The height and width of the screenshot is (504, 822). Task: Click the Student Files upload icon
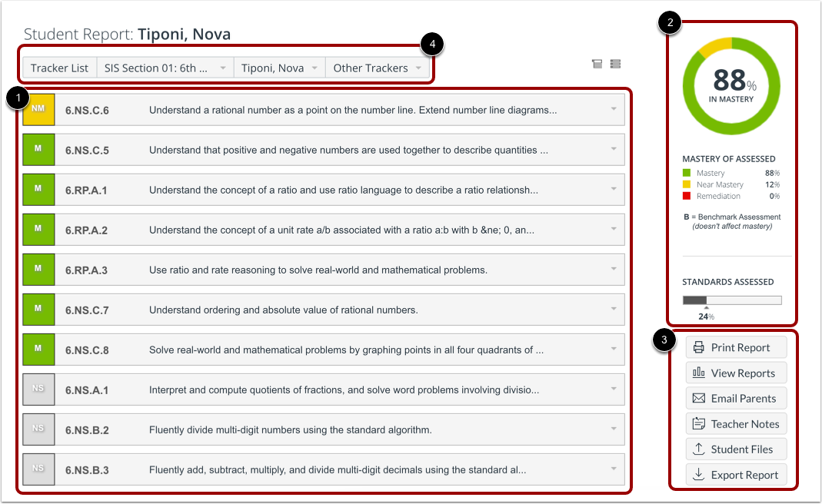pos(701,449)
